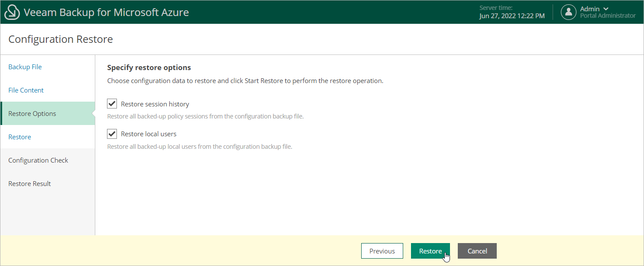Click the Veeam logo icon
The image size is (644, 266).
pos(12,12)
